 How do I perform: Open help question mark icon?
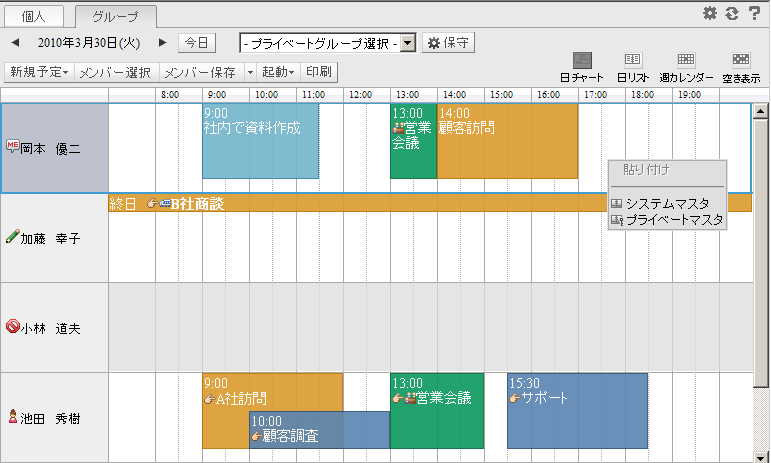(x=754, y=13)
